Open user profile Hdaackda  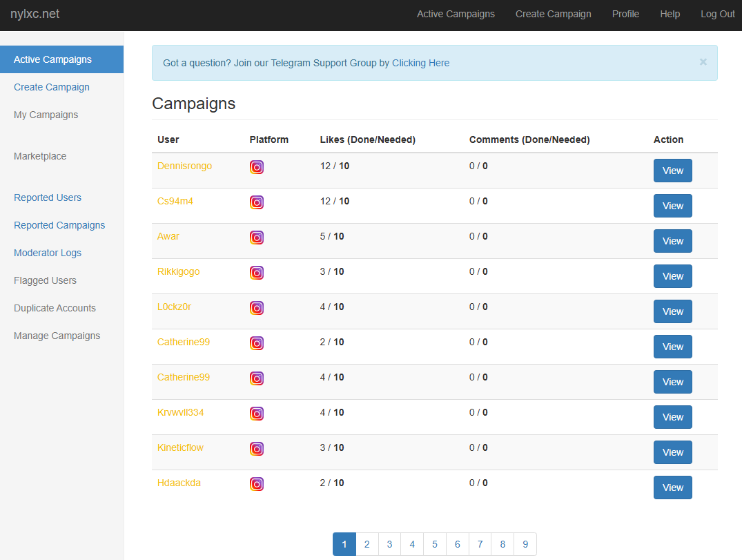179,483
